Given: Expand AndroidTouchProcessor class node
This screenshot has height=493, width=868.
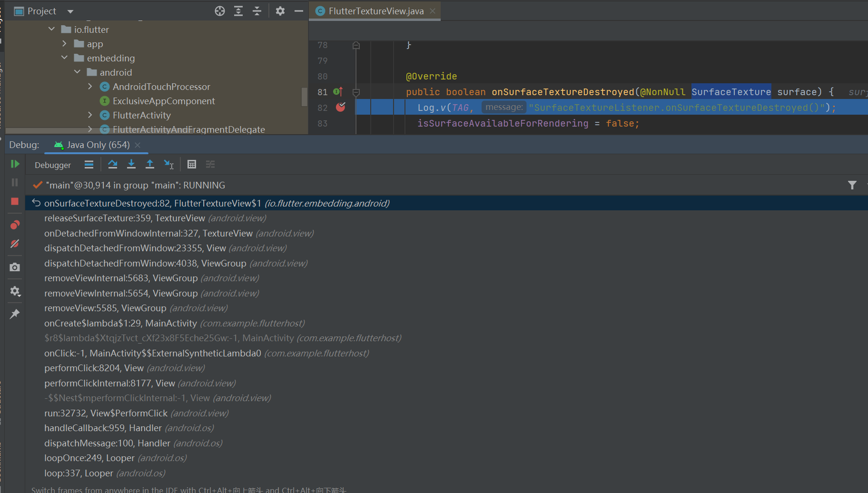Looking at the screenshot, I should (x=90, y=86).
